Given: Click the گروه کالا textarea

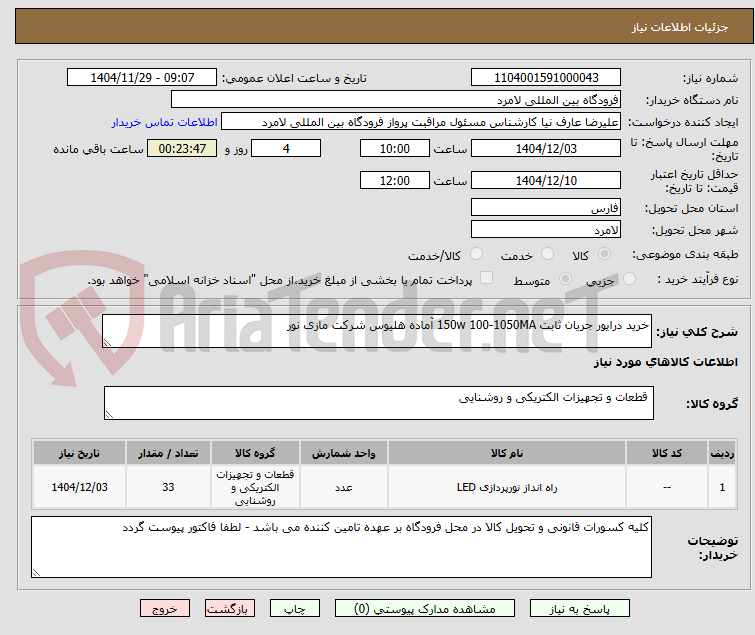Looking at the screenshot, I should (378, 403).
